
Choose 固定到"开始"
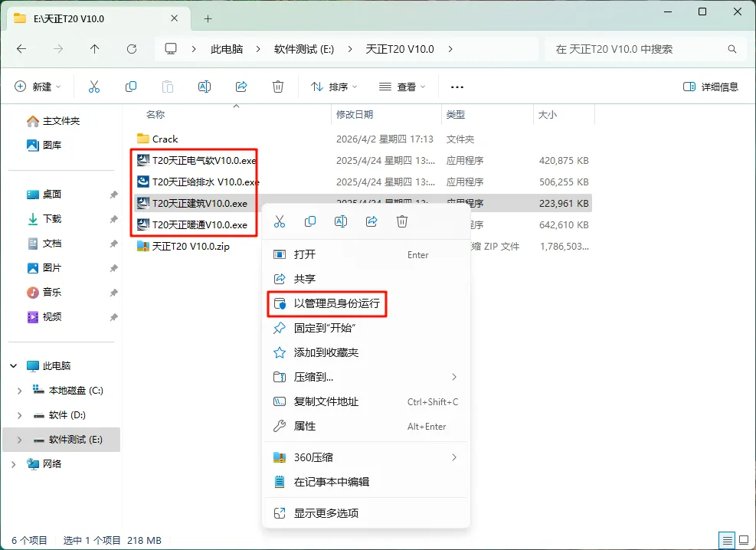point(366,329)
